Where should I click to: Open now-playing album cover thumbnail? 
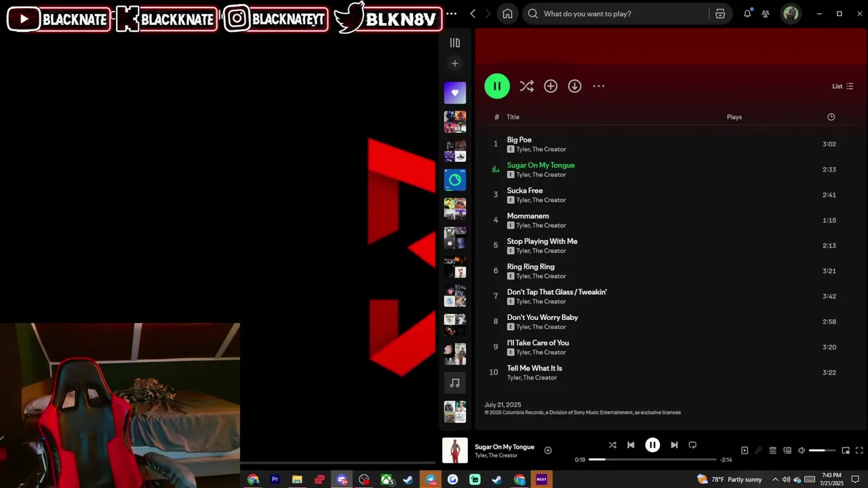(455, 451)
